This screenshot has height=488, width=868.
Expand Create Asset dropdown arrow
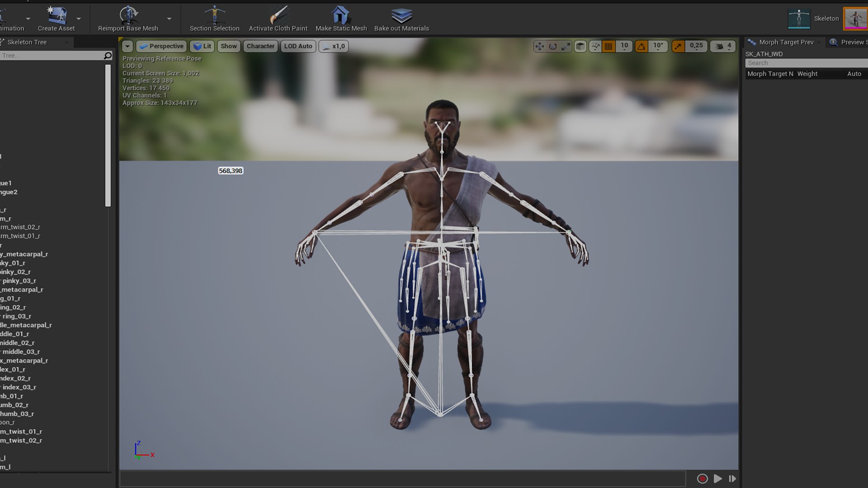coord(79,19)
